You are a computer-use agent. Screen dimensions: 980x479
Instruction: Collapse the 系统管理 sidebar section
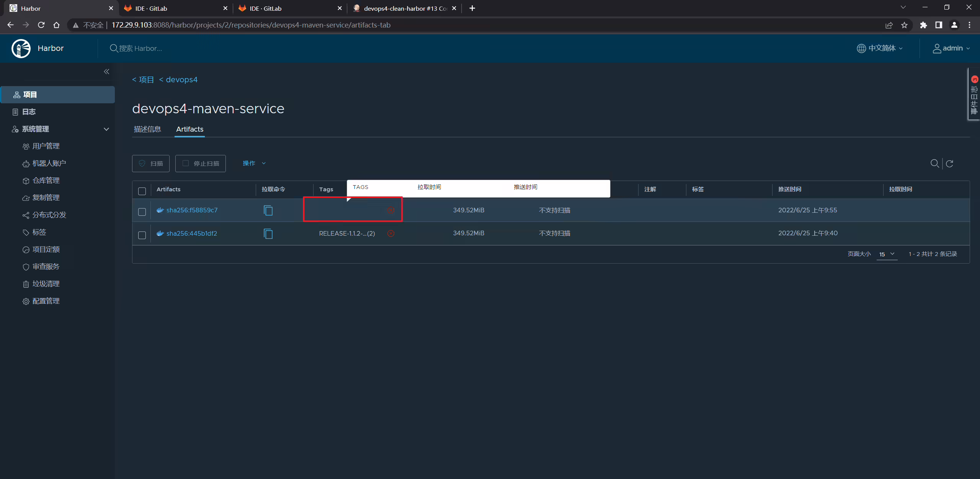click(106, 129)
